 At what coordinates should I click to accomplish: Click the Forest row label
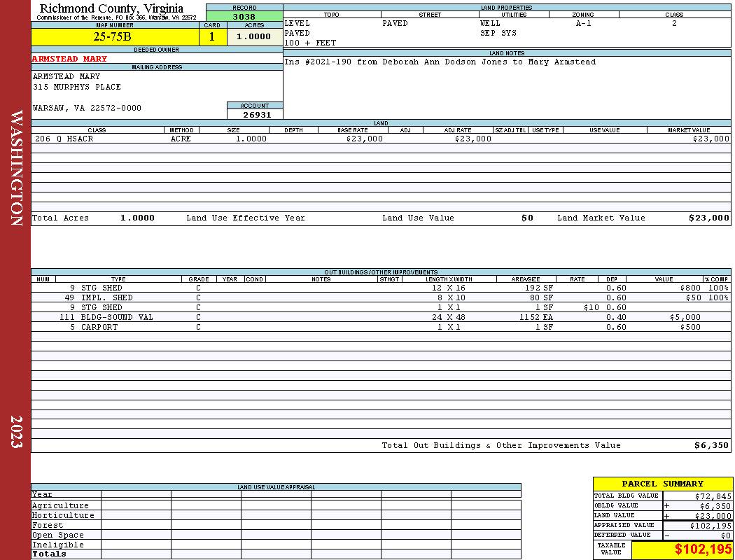48,525
